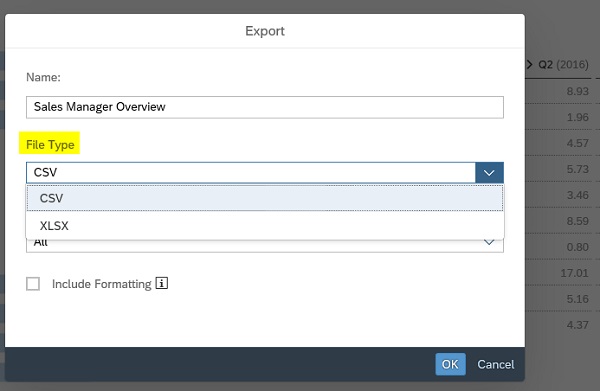Screen dimensions: 600x391
Task: Click the CSV File Type combo box field
Action: (x=251, y=173)
